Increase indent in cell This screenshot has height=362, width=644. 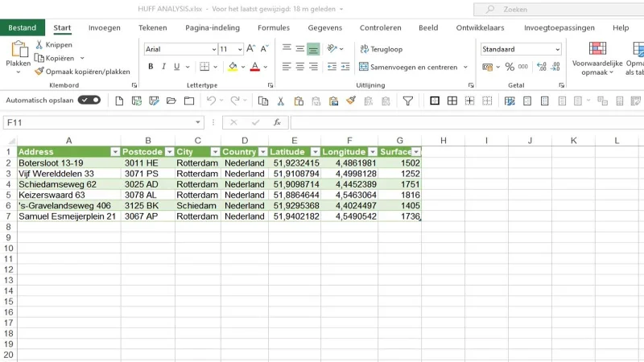345,67
